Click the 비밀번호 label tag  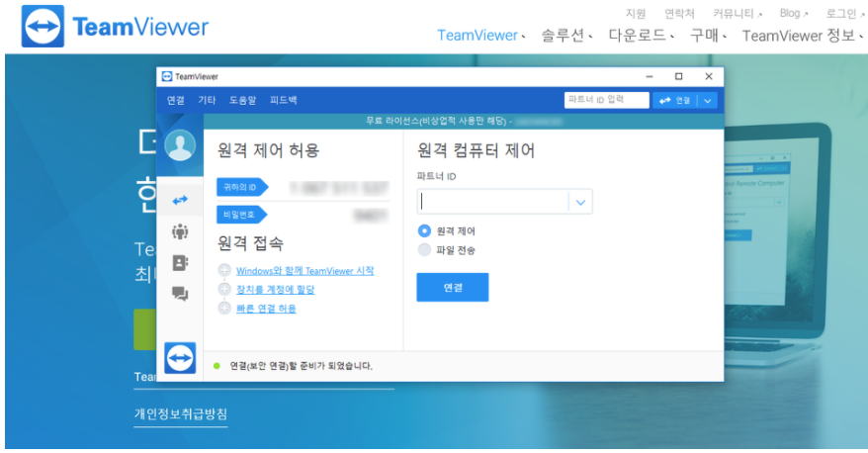pos(241,215)
